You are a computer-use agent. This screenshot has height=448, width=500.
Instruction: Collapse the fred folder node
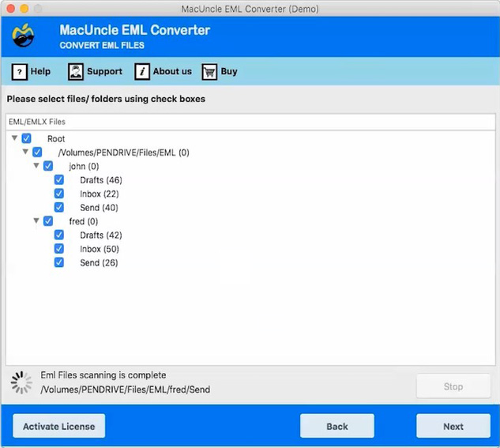[36, 220]
